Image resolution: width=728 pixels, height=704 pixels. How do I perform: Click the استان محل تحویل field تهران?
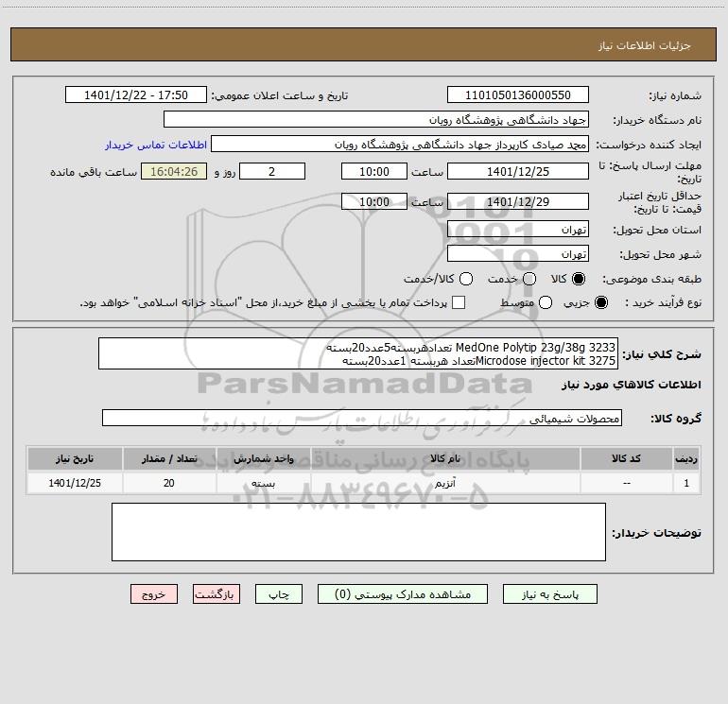pyautogui.click(x=518, y=229)
